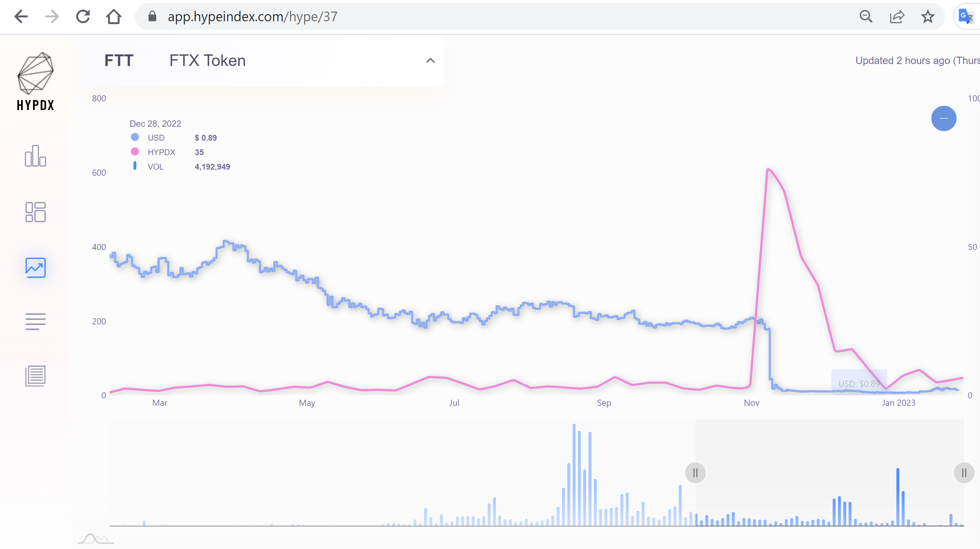This screenshot has width=980, height=549.
Task: Reload the hypeindex page
Action: tap(83, 16)
